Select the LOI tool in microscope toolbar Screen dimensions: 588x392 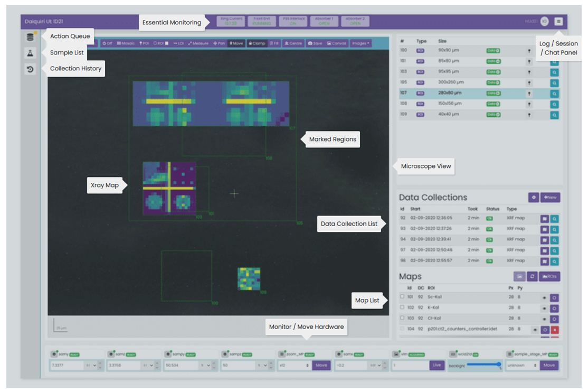click(x=178, y=43)
